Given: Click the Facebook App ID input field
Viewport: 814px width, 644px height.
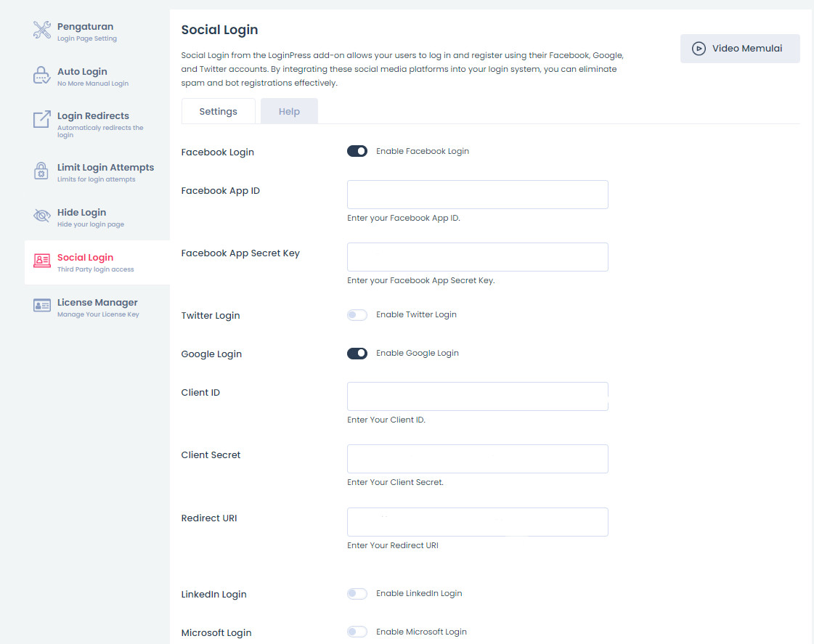Looking at the screenshot, I should pos(477,195).
